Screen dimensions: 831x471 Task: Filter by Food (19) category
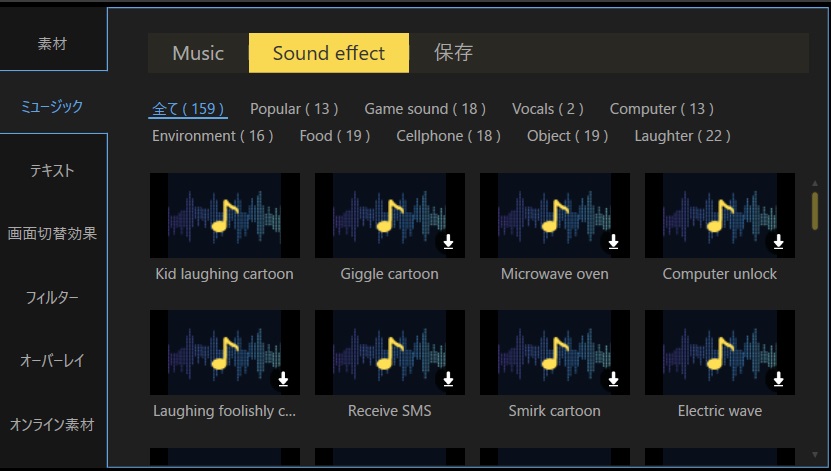click(335, 136)
